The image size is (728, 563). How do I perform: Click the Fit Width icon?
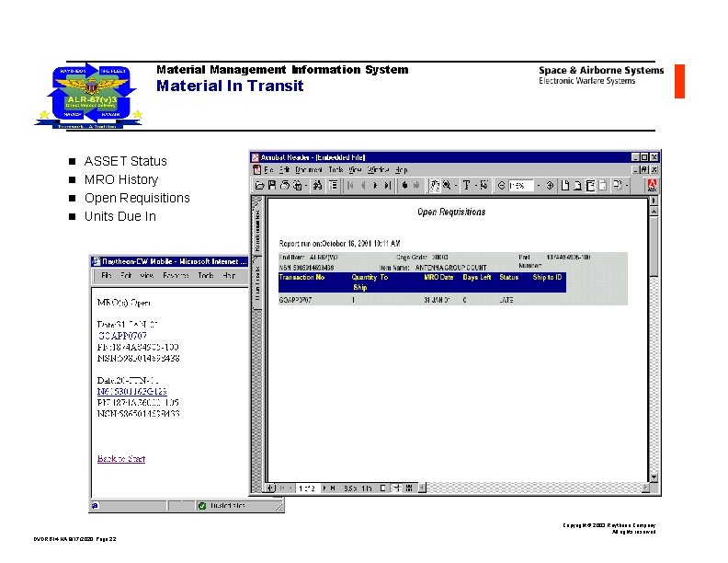click(590, 185)
